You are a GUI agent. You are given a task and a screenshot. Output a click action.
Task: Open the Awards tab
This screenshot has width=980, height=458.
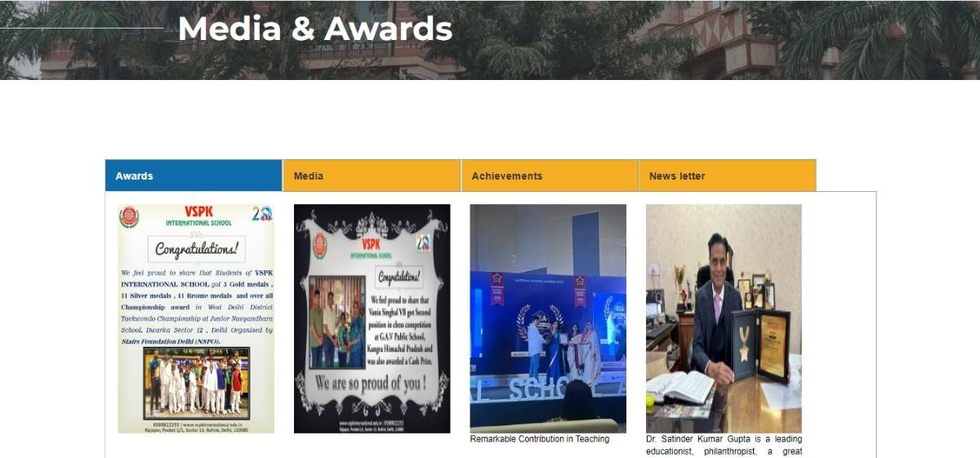click(x=194, y=176)
